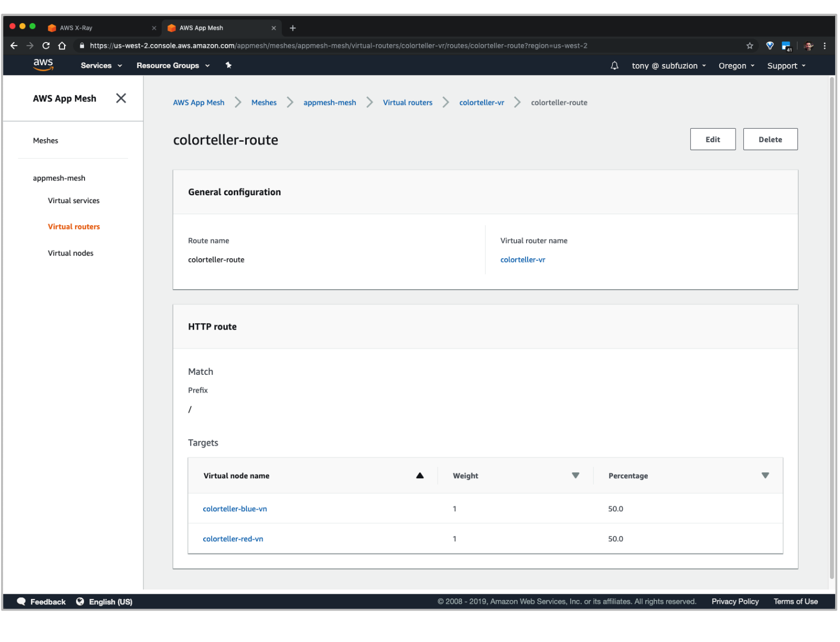Sort targets by Percentage column arrow
Viewport: 840px width, 642px height.
coord(765,476)
